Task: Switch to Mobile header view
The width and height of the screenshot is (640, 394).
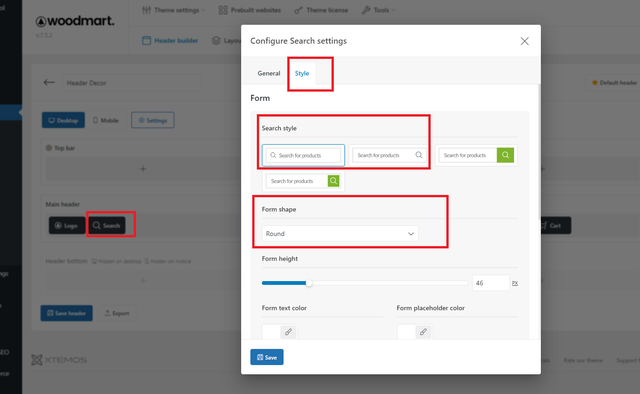Action: click(x=106, y=120)
